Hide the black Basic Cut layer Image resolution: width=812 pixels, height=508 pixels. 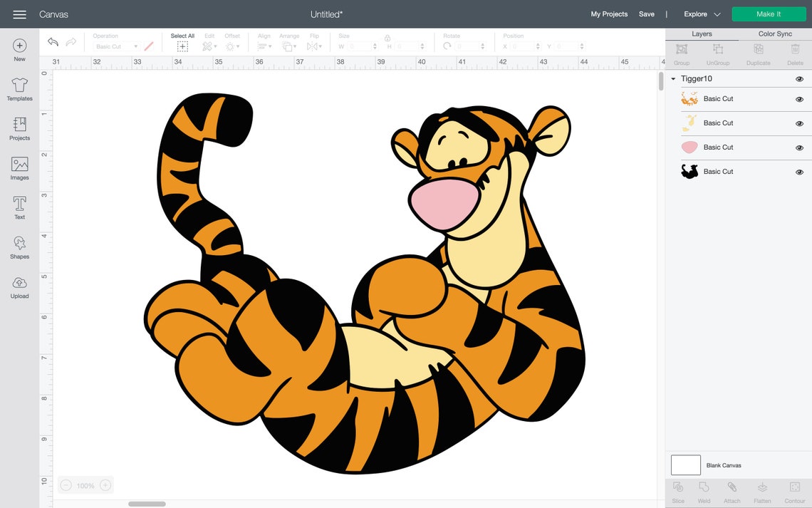[799, 171]
